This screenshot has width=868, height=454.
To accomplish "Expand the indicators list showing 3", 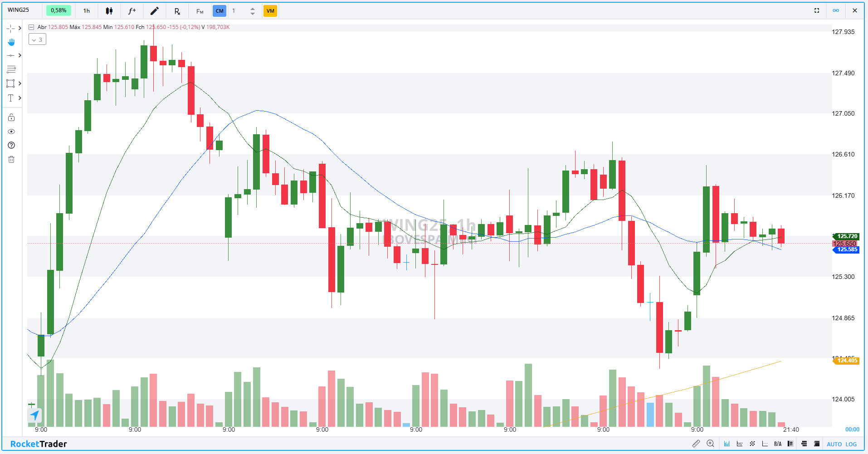I will 37,39.
